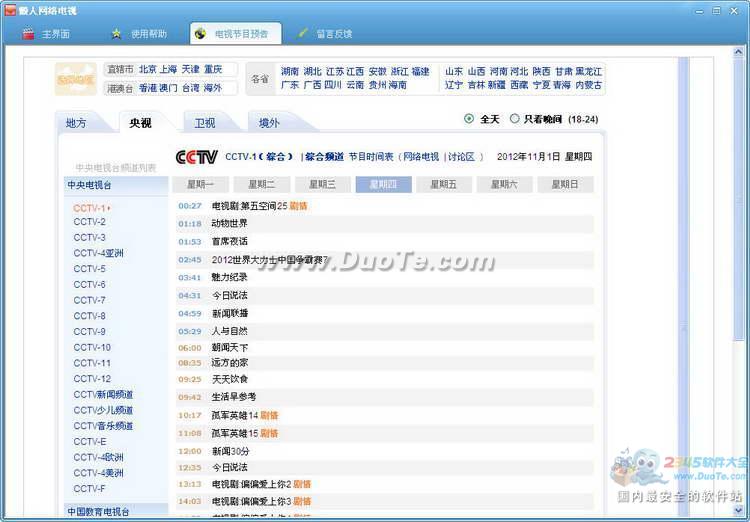Click the 新闻30分 program row
This screenshot has height=522, width=750.
click(x=385, y=451)
